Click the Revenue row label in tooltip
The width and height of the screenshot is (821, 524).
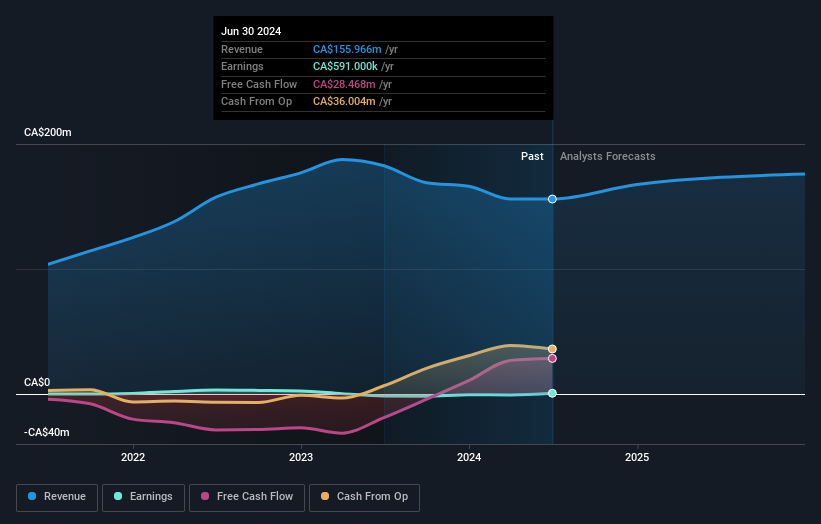[242, 49]
